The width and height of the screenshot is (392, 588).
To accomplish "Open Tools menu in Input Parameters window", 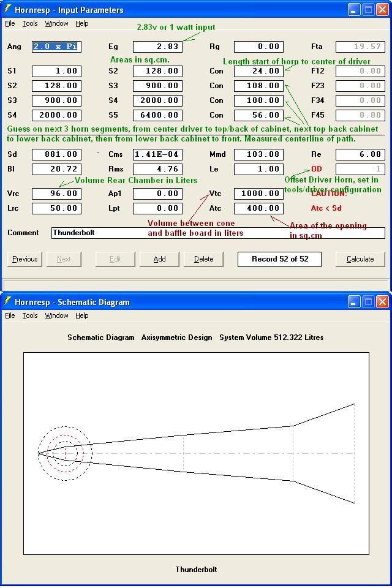I will click(30, 24).
